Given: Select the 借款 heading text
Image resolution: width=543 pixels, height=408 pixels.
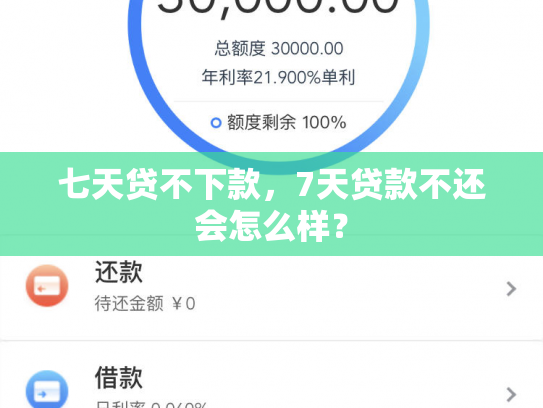Looking at the screenshot, I should click(119, 378).
